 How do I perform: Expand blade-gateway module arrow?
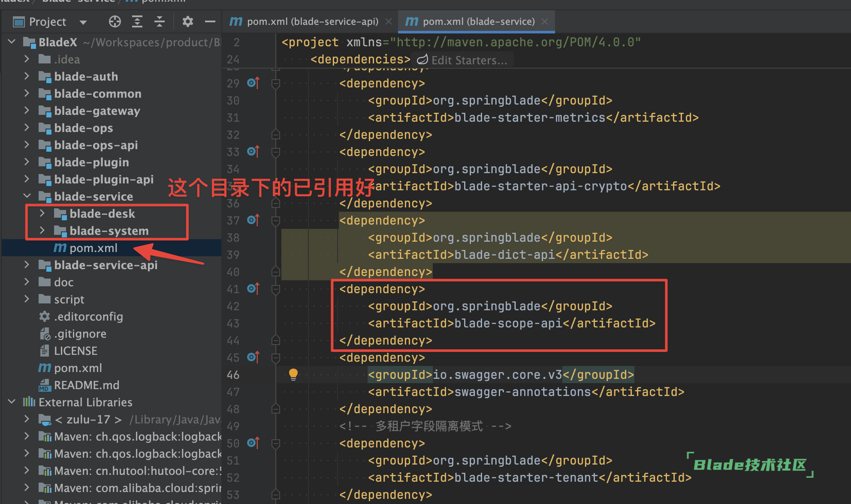click(27, 111)
